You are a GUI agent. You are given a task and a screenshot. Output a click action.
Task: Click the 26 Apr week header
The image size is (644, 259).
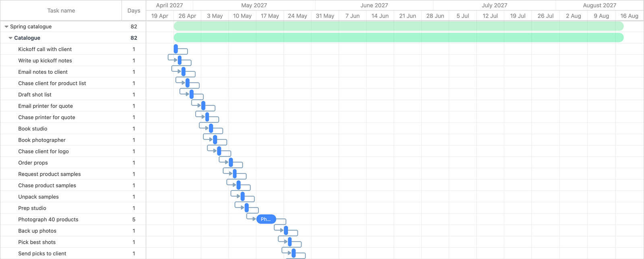187,16
